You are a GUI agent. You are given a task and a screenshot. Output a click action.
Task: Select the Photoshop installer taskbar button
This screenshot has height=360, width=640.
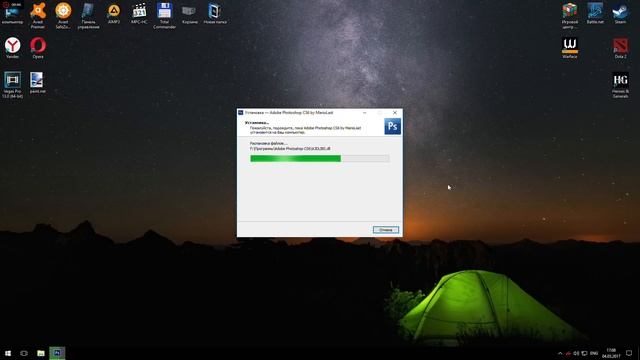(x=57, y=353)
